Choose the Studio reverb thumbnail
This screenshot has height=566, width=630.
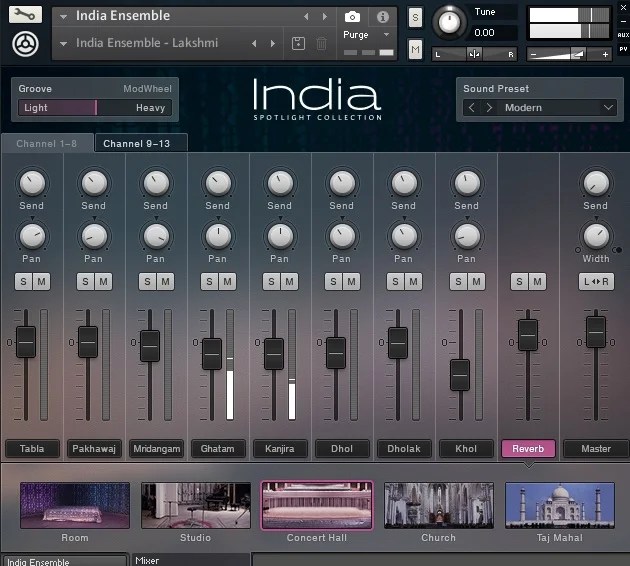[x=196, y=506]
